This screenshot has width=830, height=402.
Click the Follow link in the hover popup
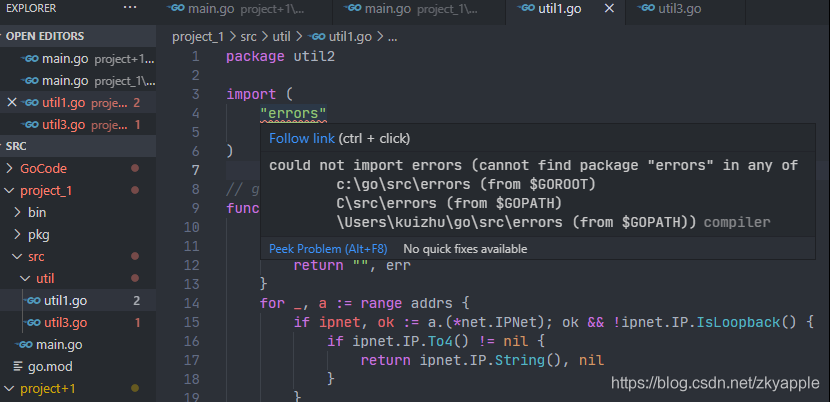(302, 139)
